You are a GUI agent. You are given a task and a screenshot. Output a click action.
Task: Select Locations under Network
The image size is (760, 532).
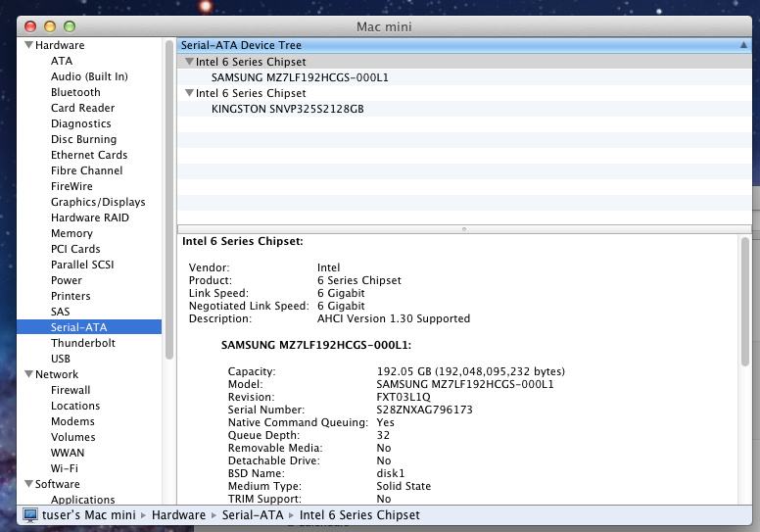(x=75, y=406)
